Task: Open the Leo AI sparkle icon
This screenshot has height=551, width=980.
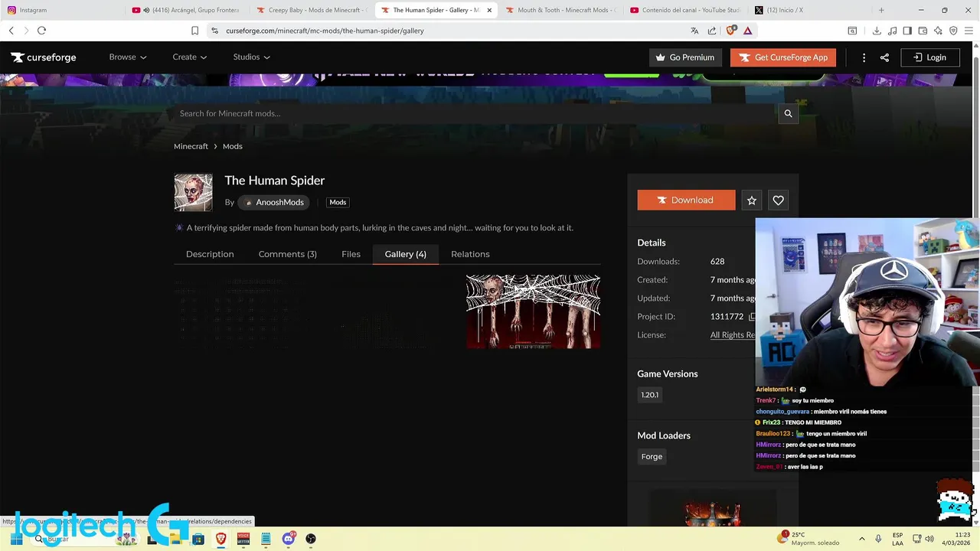Action: [938, 31]
